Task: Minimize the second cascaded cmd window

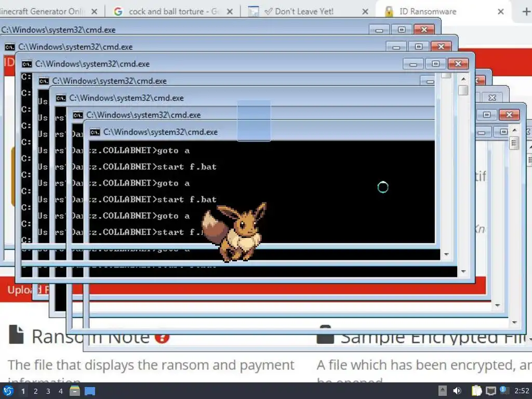Action: (396, 47)
